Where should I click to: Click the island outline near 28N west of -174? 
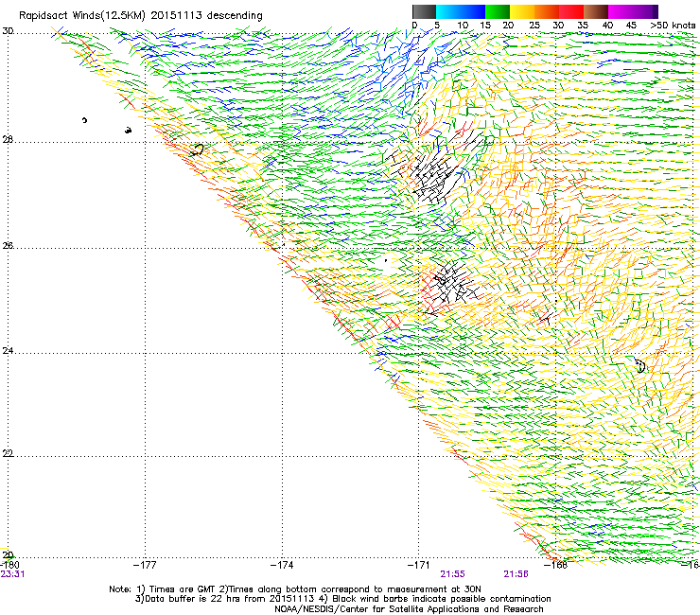(x=198, y=149)
